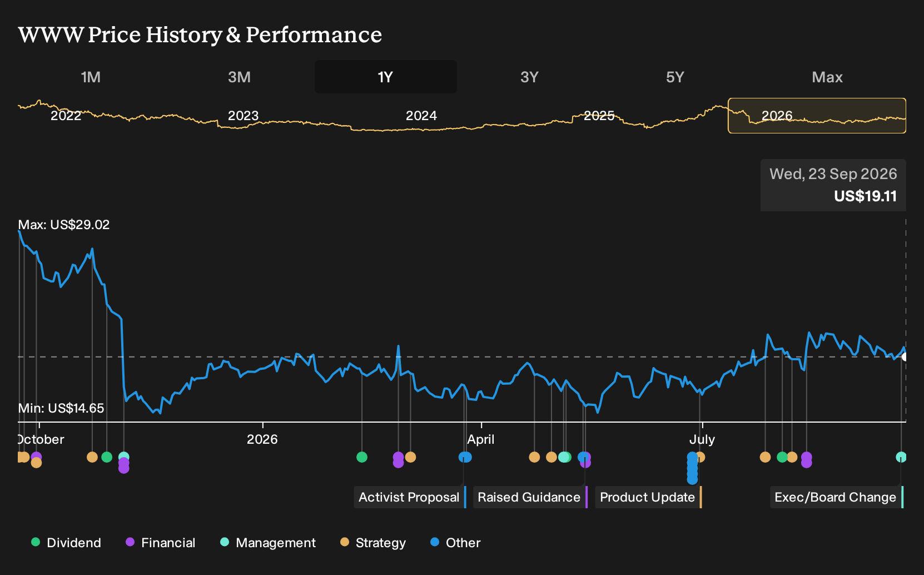Click the Wed, 23 Sep 2026 date
Image resolution: width=924 pixels, height=575 pixels.
[x=833, y=174]
